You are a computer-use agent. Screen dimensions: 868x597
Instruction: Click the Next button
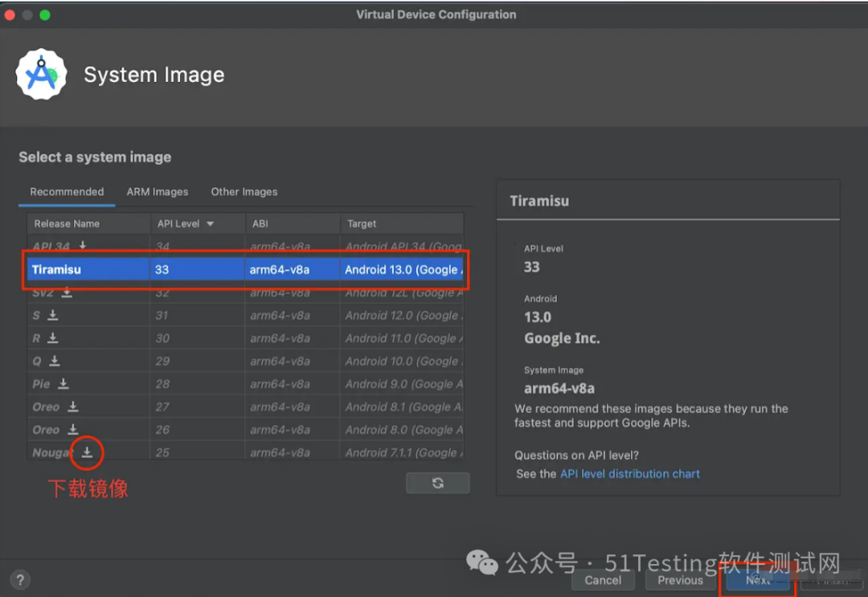(758, 580)
